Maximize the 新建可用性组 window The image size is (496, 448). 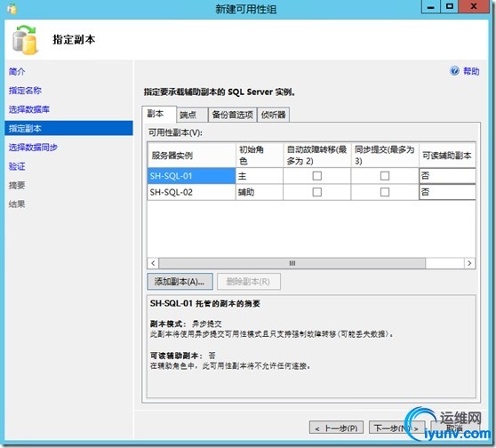pyautogui.click(x=449, y=6)
